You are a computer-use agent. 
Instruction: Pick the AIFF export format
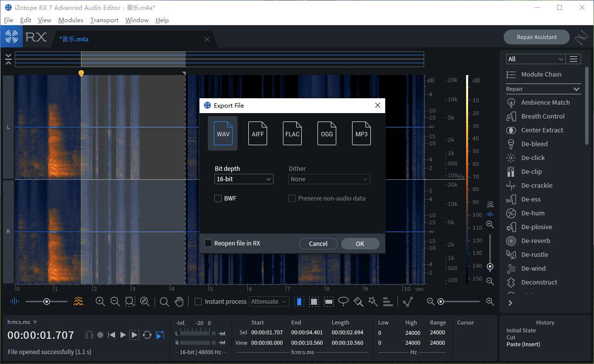[x=258, y=133]
